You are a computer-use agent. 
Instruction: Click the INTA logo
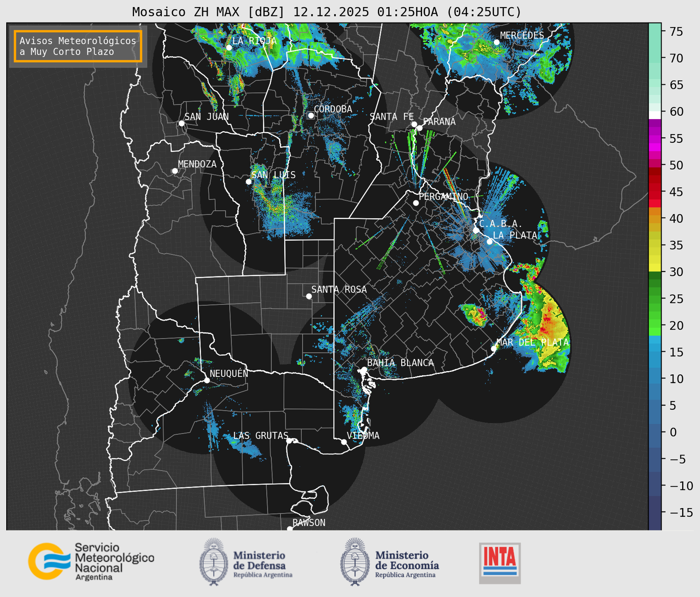coord(500,563)
